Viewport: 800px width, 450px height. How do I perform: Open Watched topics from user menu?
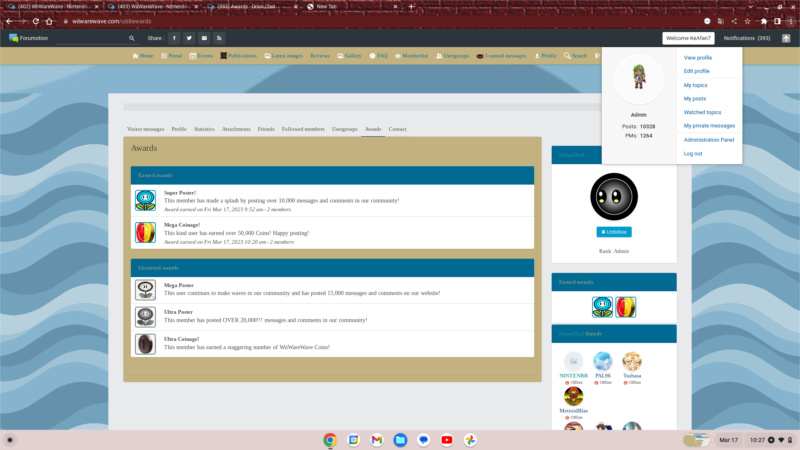703,112
